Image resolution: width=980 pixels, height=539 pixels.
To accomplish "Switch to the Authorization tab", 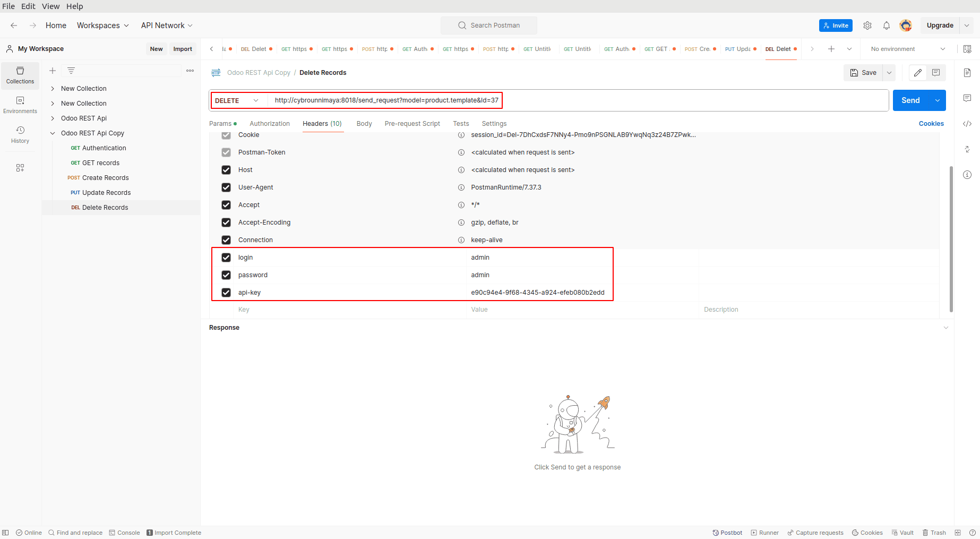I will 270,124.
